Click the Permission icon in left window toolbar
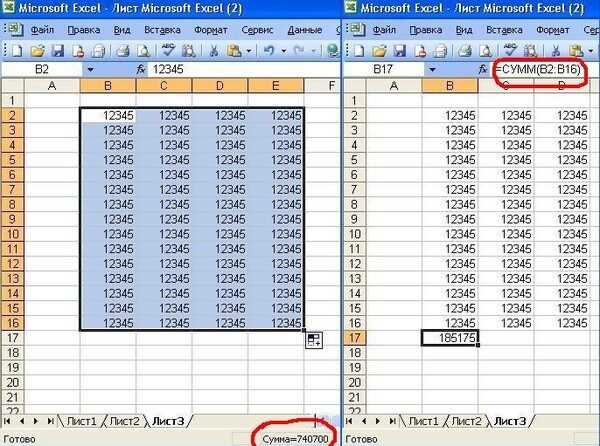The width and height of the screenshot is (600, 446). pyautogui.click(x=78, y=51)
